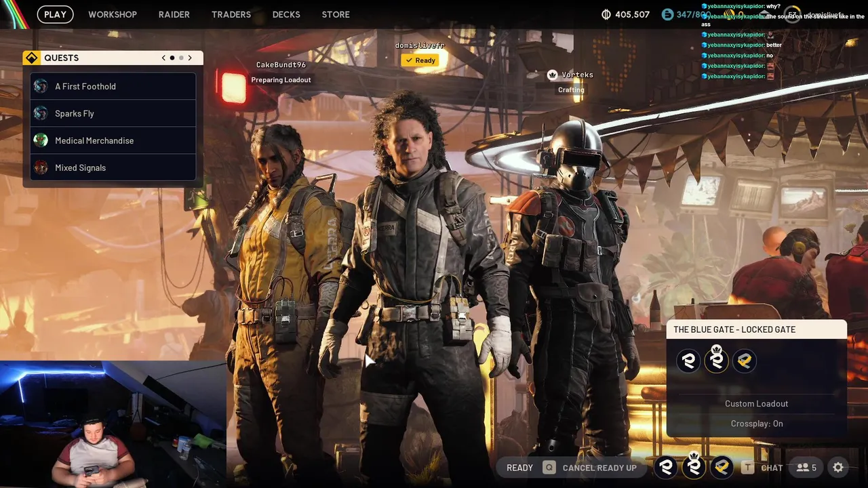Go to the TRADERS tab
The height and width of the screenshot is (488, 868).
pos(231,14)
